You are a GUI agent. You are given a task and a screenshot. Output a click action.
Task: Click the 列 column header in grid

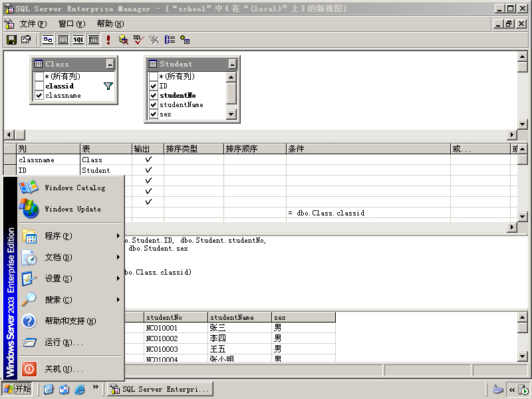click(48, 149)
